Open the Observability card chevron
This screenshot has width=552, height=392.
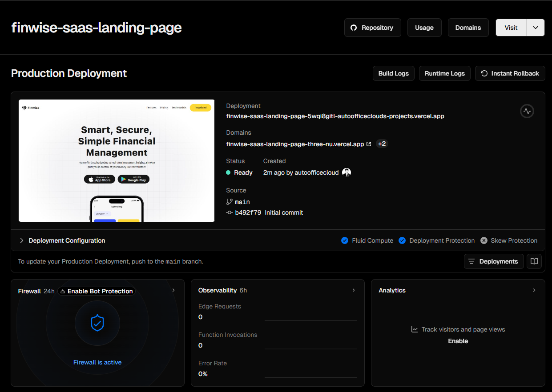pyautogui.click(x=354, y=290)
